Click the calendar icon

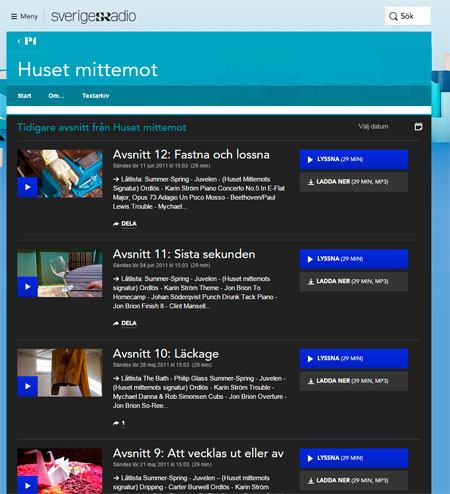[x=418, y=127]
